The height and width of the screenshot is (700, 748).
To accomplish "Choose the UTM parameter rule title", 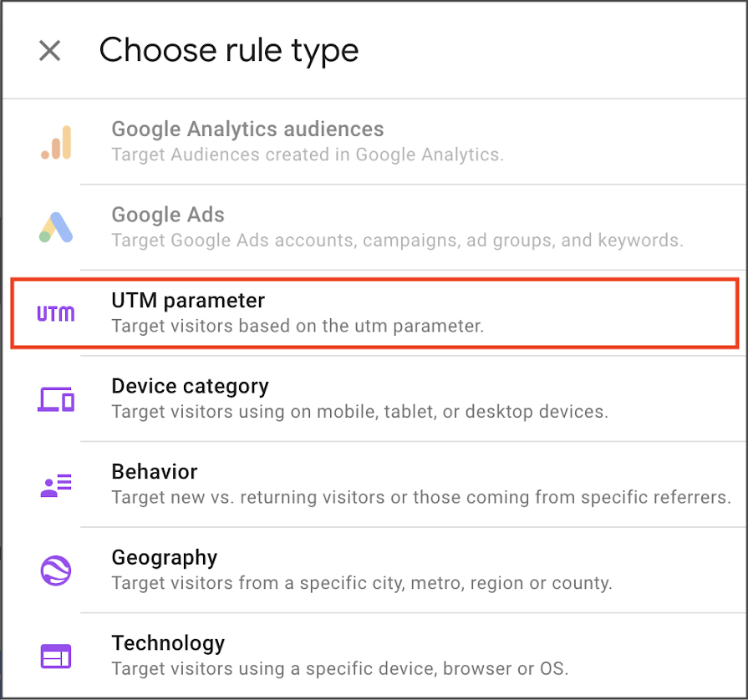I will coord(188,301).
